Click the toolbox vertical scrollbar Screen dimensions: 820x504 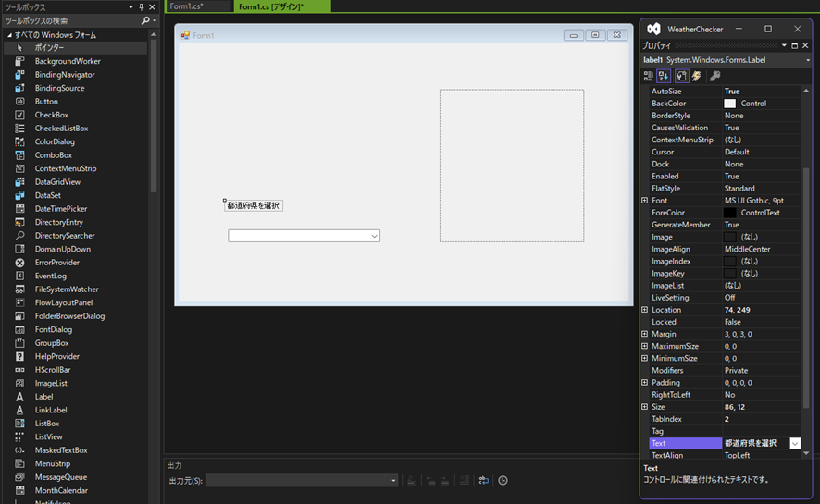coord(154,115)
